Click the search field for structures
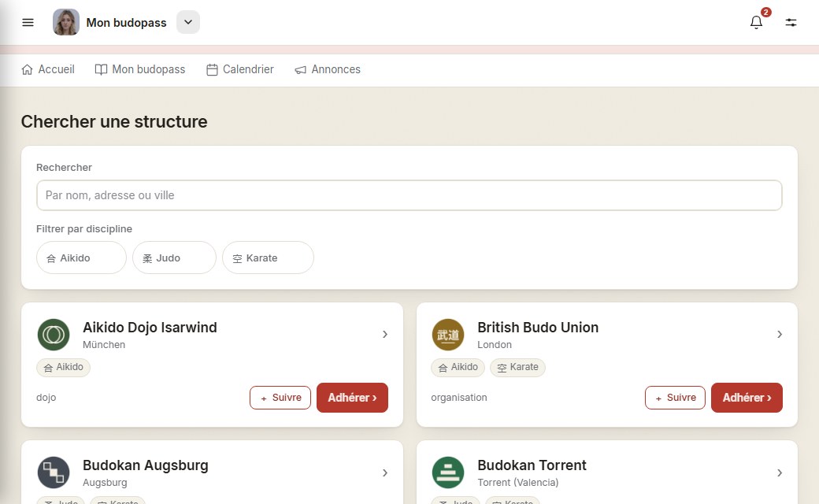This screenshot has height=504, width=819. (x=409, y=195)
